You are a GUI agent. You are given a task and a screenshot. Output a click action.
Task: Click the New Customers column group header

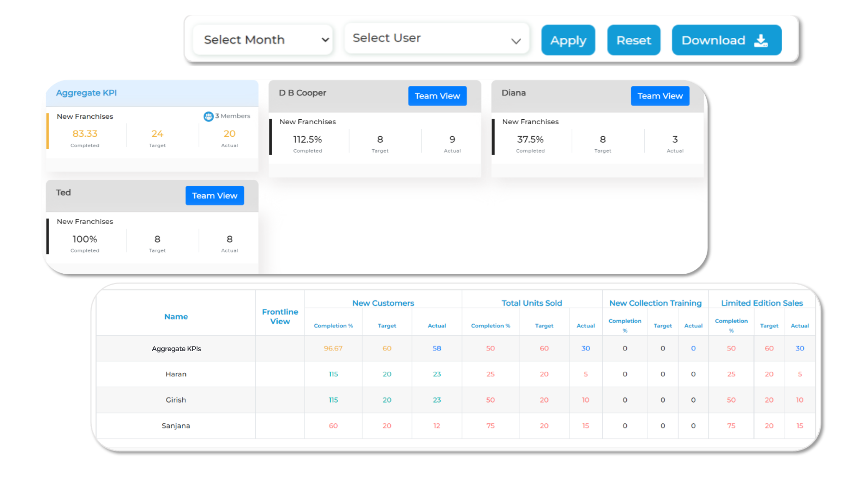coord(383,303)
